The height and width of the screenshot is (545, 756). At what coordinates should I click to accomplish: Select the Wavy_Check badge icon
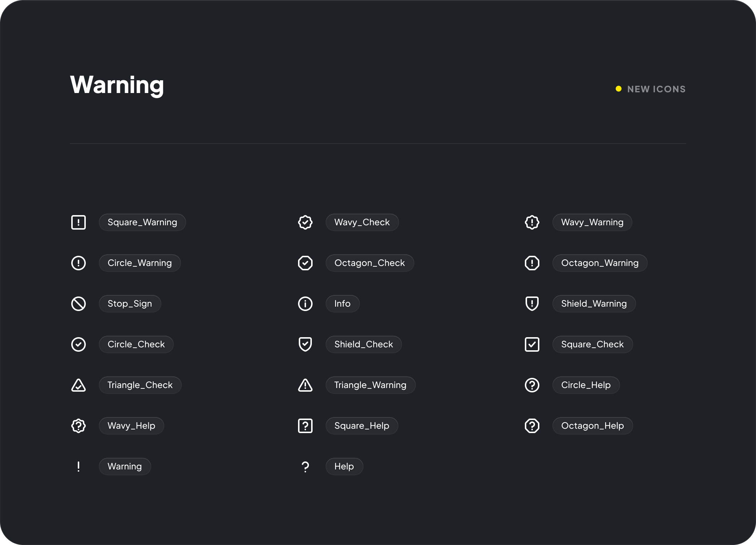point(305,222)
